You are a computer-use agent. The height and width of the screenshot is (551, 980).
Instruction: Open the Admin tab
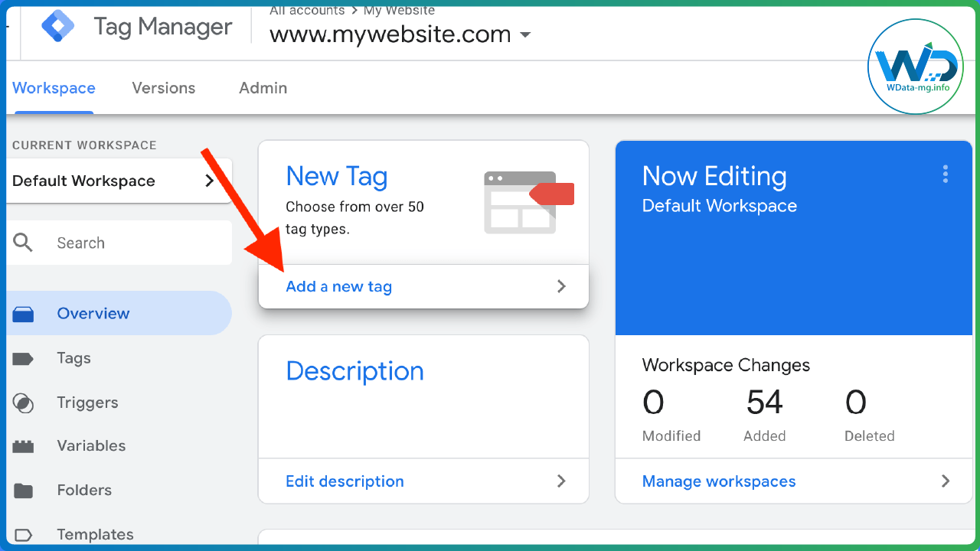click(x=263, y=88)
